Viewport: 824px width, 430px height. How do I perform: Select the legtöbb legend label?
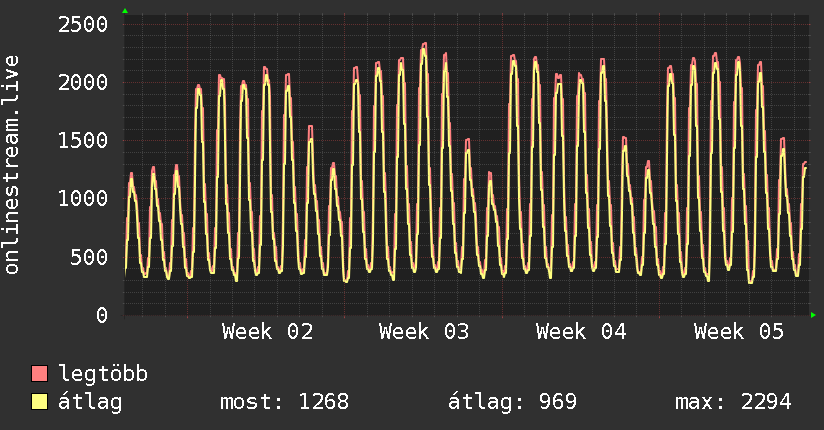(104, 375)
